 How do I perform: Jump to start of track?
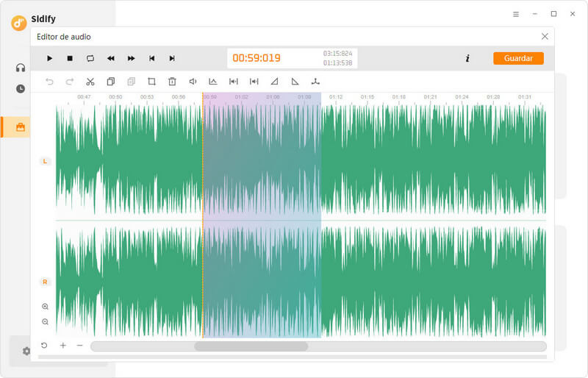point(151,58)
